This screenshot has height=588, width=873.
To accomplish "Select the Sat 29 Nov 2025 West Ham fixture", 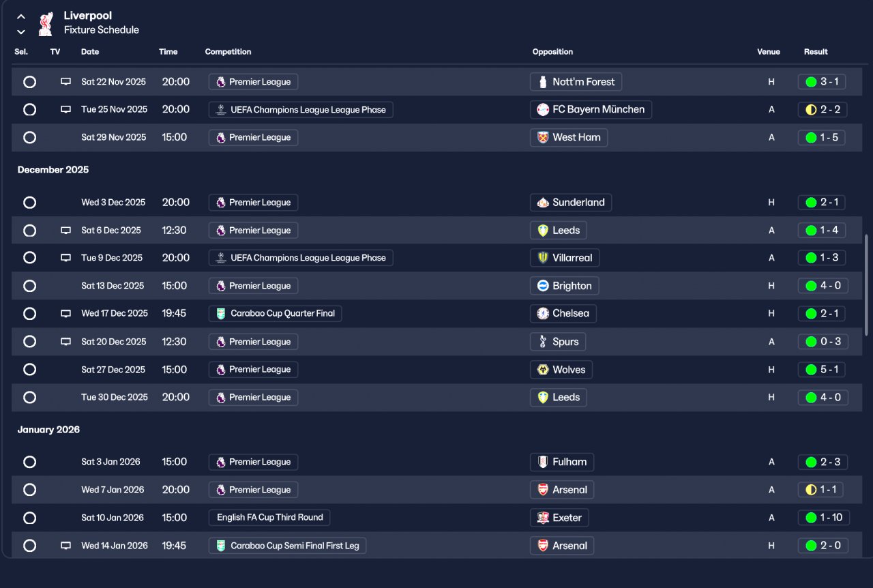I will pyautogui.click(x=29, y=138).
